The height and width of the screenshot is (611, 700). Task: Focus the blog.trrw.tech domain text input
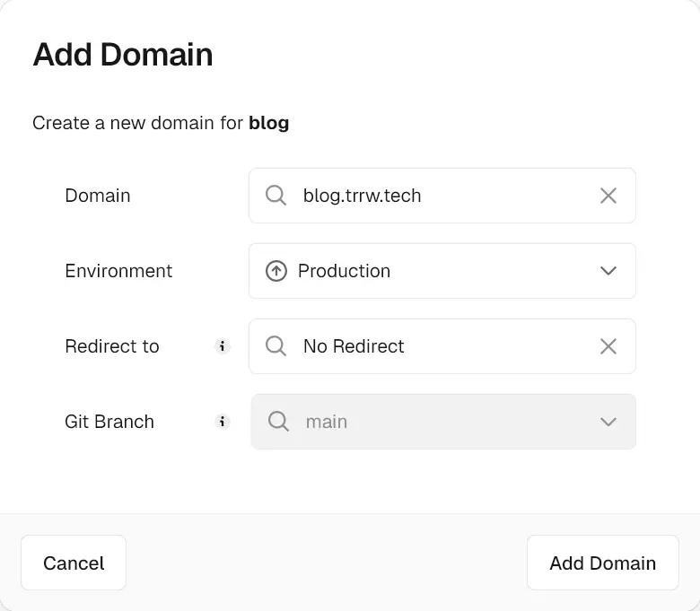[440, 196]
